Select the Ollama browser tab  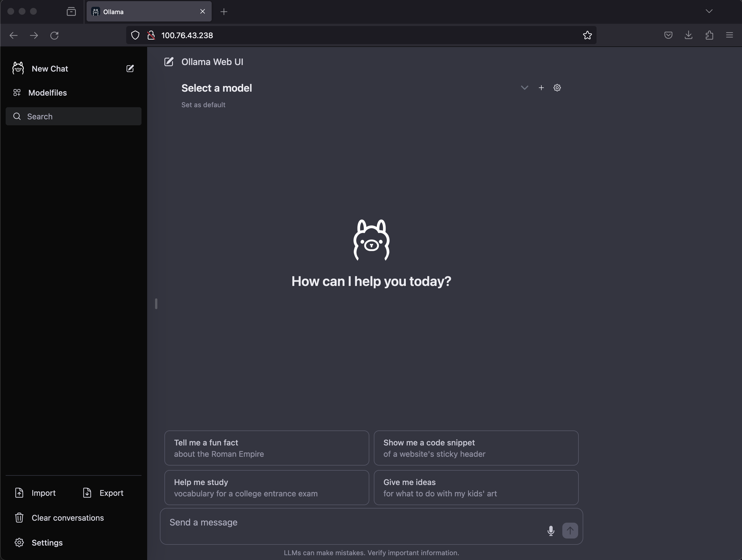149,11
